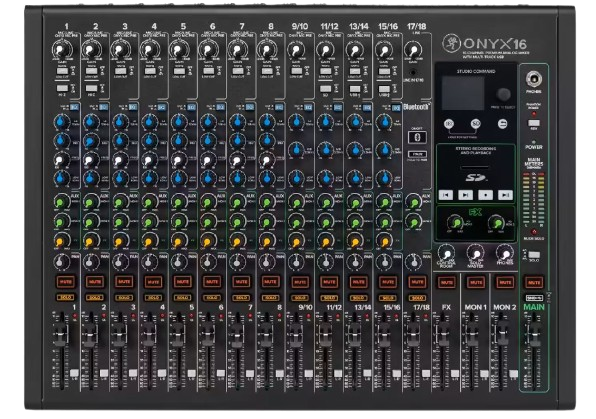Mute channel 5
Viewport: 596px width, 419px height.
(183, 282)
